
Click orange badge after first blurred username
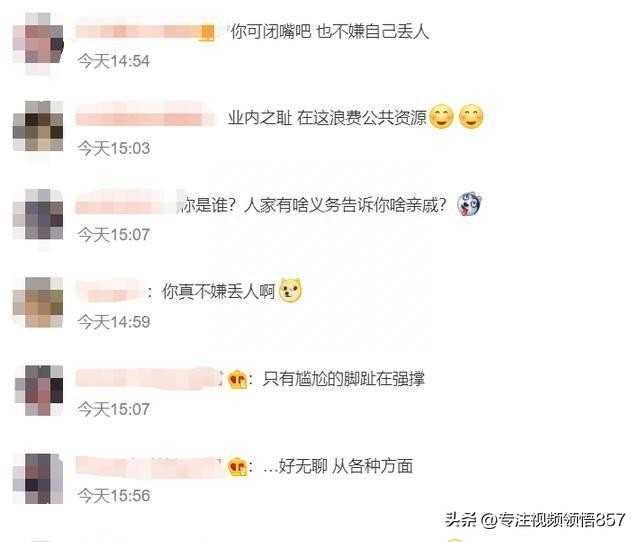(x=207, y=33)
